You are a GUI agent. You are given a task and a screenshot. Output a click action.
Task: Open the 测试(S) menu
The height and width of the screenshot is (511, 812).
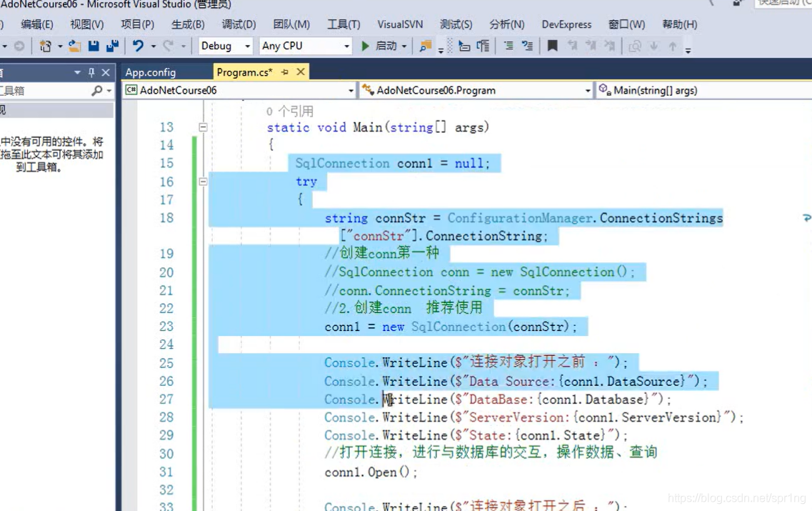pos(456,24)
